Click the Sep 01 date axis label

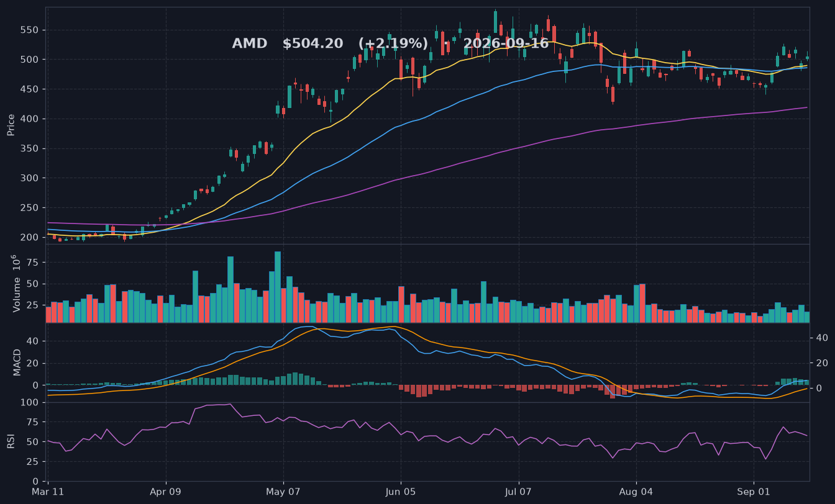coord(754,492)
